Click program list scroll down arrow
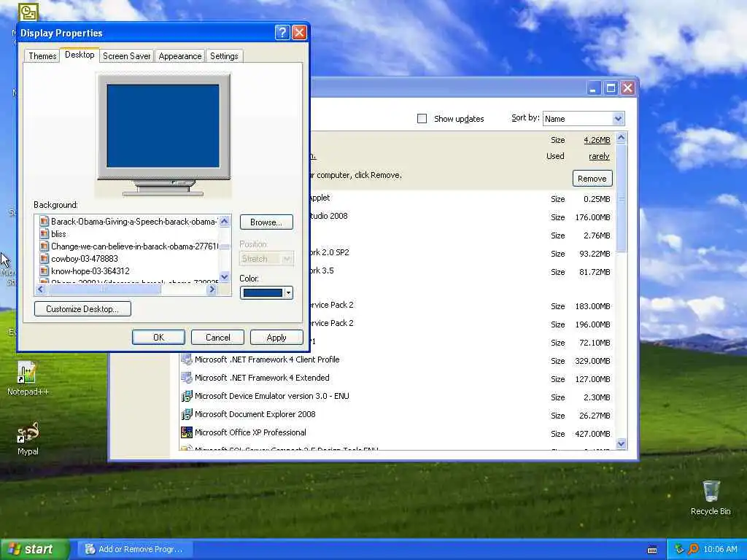 tap(621, 444)
